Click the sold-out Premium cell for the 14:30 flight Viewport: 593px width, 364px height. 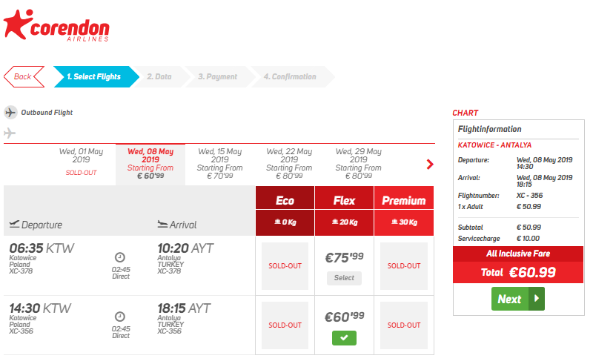pos(404,325)
